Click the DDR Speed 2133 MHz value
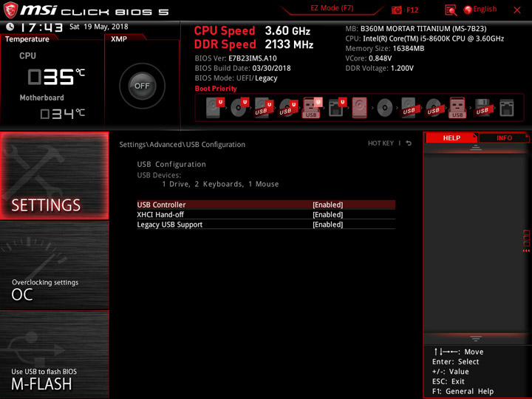The height and width of the screenshot is (399, 532). pyautogui.click(x=289, y=44)
